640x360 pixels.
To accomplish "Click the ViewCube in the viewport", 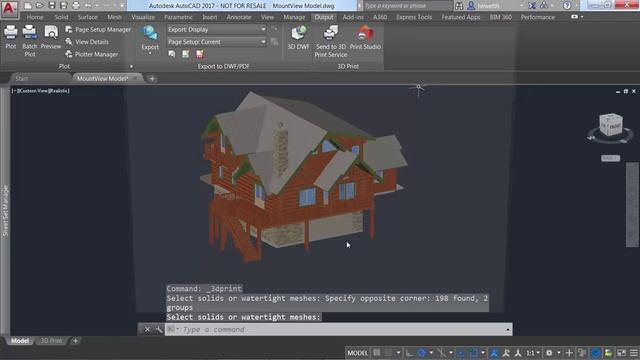I will 611,125.
